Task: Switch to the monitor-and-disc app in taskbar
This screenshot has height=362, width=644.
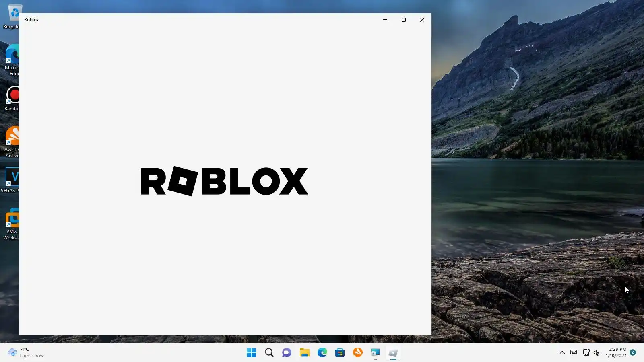Action: (x=375, y=353)
